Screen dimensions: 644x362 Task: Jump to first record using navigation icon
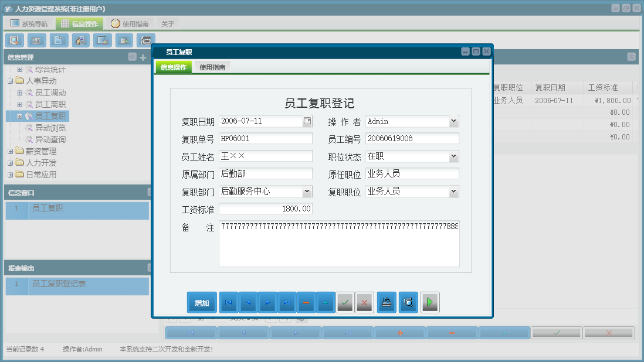click(x=228, y=302)
